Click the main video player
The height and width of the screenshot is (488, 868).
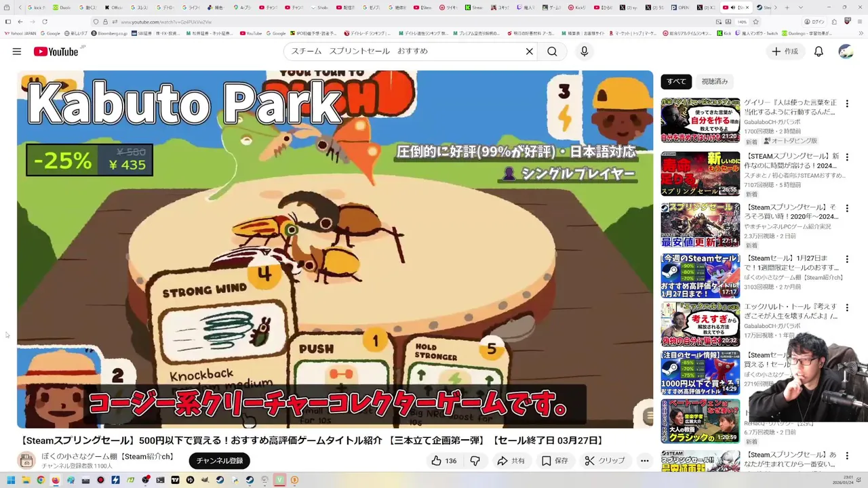[335, 249]
